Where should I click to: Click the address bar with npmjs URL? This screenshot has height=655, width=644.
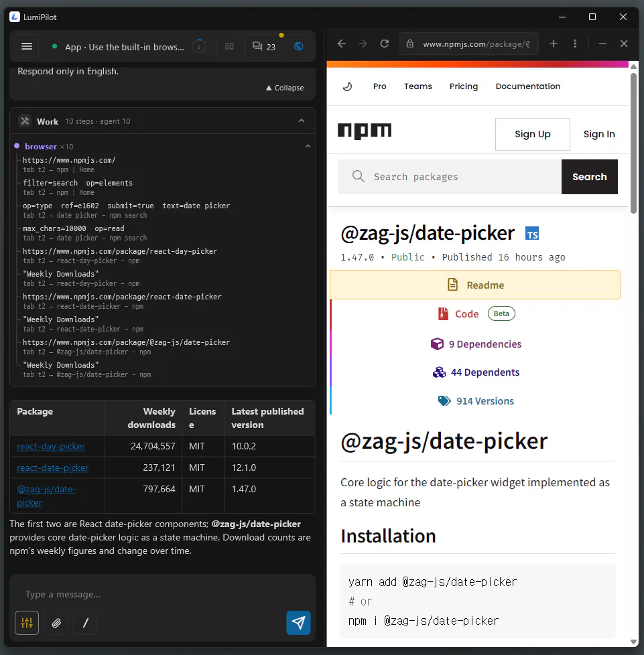pos(469,44)
